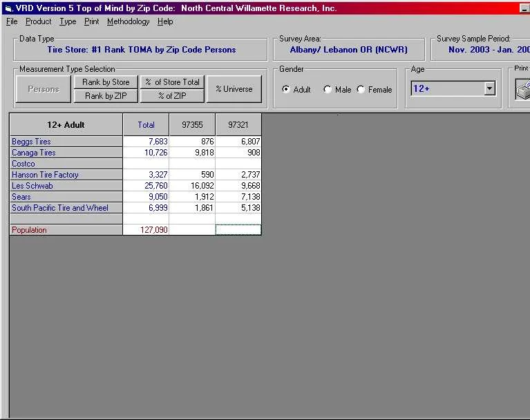Click Les Schwab total 25,760
Image resolution: width=530 pixels, height=420 pixels.
click(x=146, y=186)
